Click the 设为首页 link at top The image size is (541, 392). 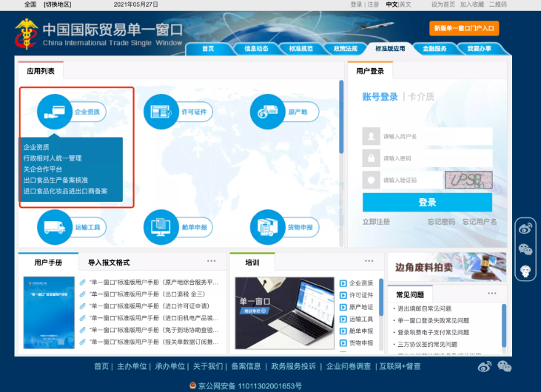(443, 4)
